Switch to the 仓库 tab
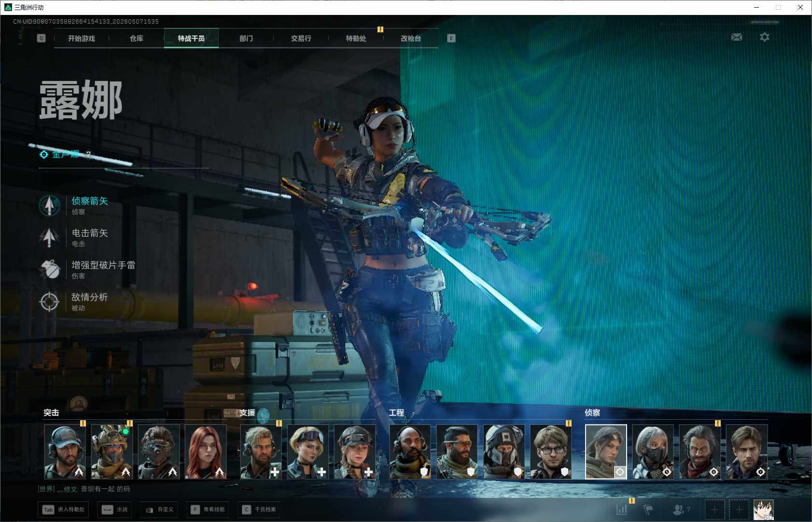 [x=137, y=38]
